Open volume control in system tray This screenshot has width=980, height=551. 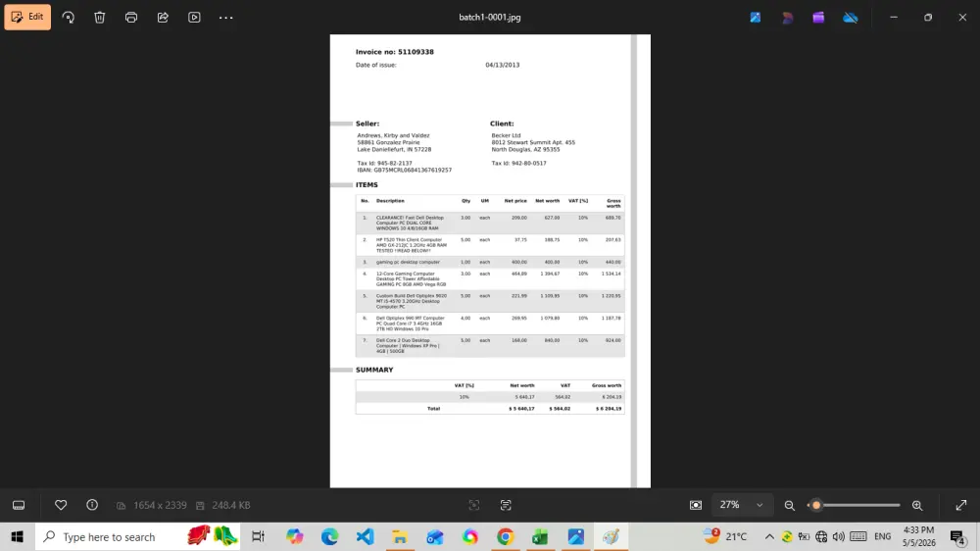click(x=839, y=536)
